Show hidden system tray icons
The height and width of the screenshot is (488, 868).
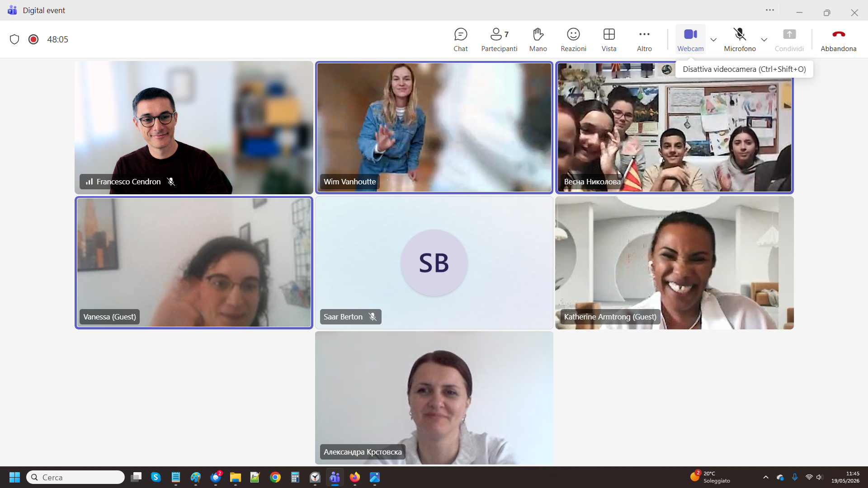click(x=765, y=477)
